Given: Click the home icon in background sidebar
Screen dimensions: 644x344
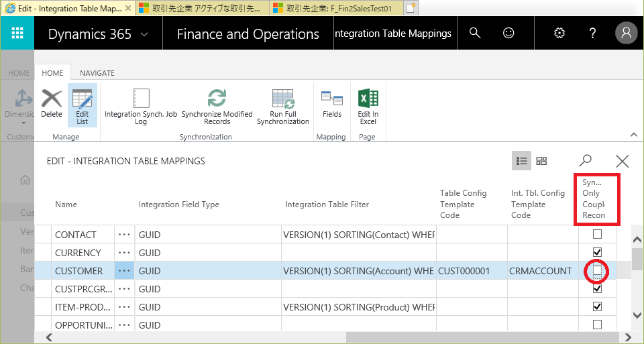Looking at the screenshot, I should pyautogui.click(x=25, y=180).
